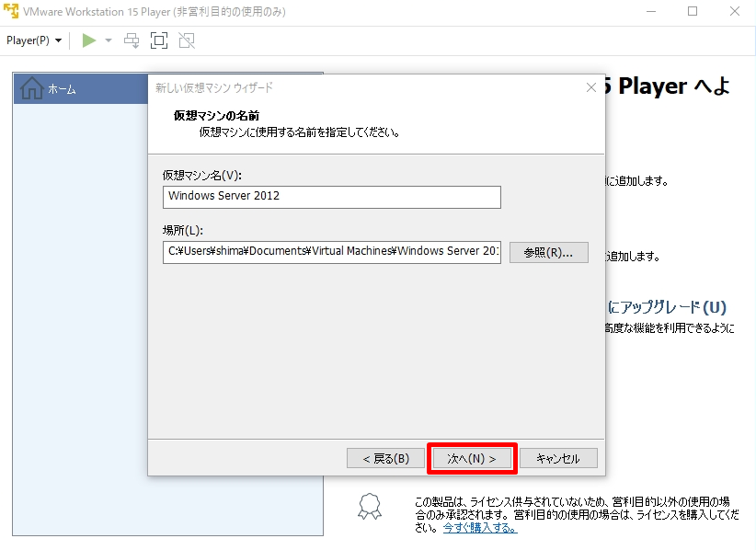The width and height of the screenshot is (756, 550).
Task: Click the 参照(R)... browse button
Action: point(549,252)
